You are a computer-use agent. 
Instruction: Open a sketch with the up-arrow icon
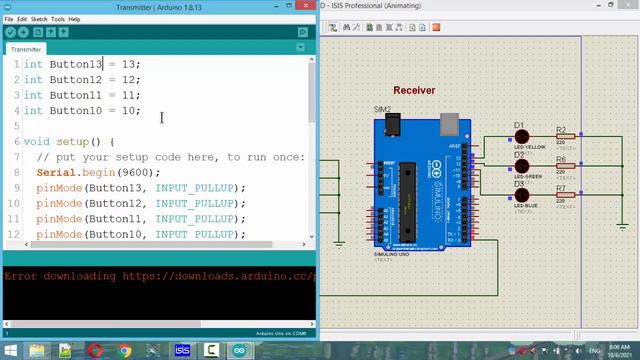tap(51, 32)
